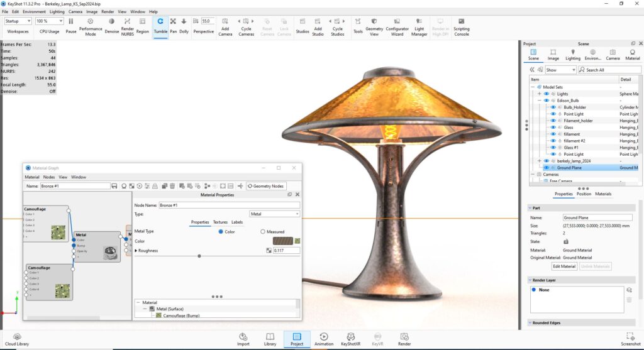This screenshot has height=350, width=644.
Task: Expand the Roughness disclosure triangle
Action: pos(136,251)
